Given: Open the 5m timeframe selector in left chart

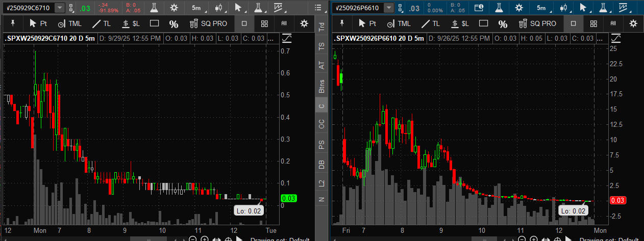Looking at the screenshot, I should click(x=196, y=8).
